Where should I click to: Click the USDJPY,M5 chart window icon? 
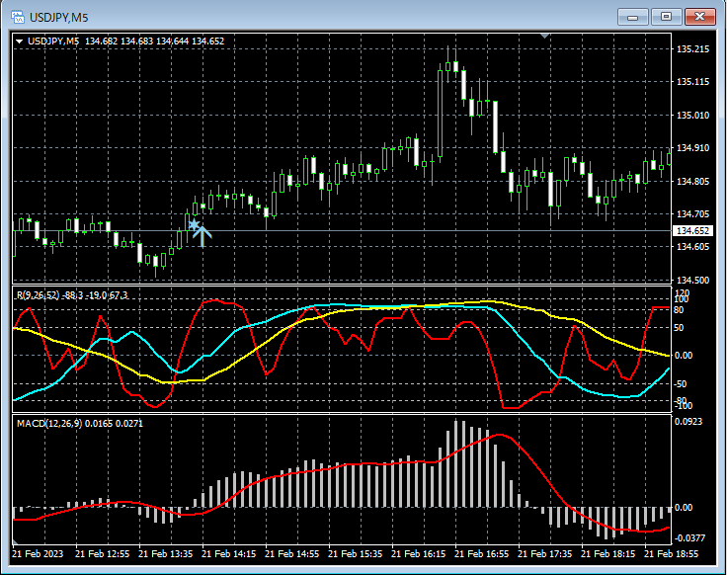[18, 18]
